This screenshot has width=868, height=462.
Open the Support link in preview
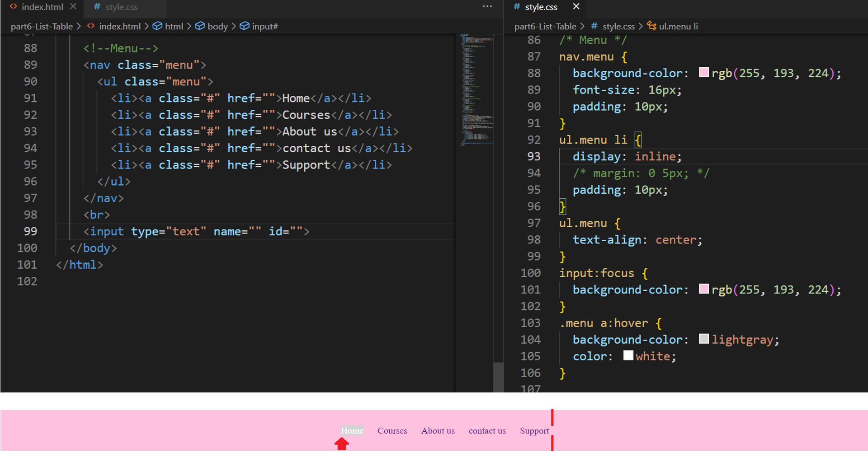(x=534, y=431)
